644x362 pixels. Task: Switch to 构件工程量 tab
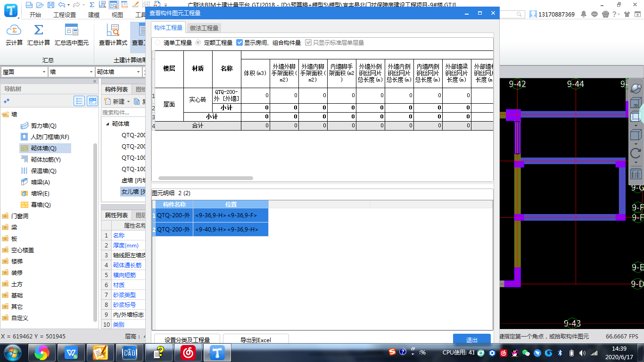click(x=168, y=28)
